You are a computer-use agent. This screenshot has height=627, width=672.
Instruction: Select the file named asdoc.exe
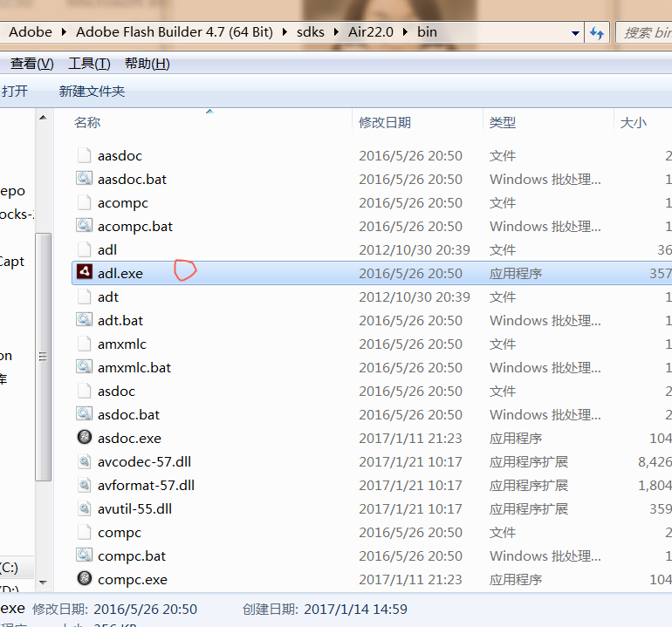(x=129, y=438)
